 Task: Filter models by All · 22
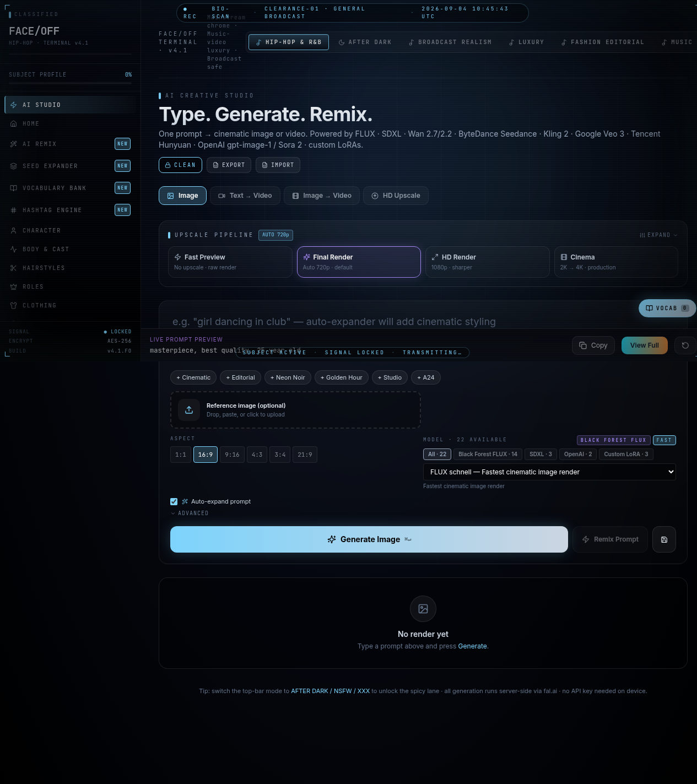coord(437,454)
